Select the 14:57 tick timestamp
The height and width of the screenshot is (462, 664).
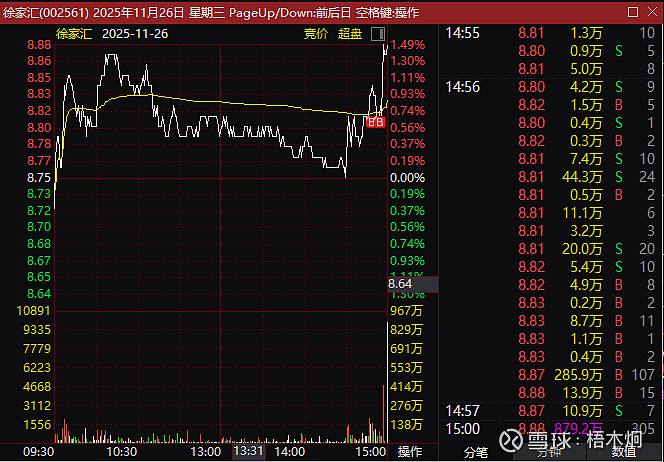click(462, 411)
